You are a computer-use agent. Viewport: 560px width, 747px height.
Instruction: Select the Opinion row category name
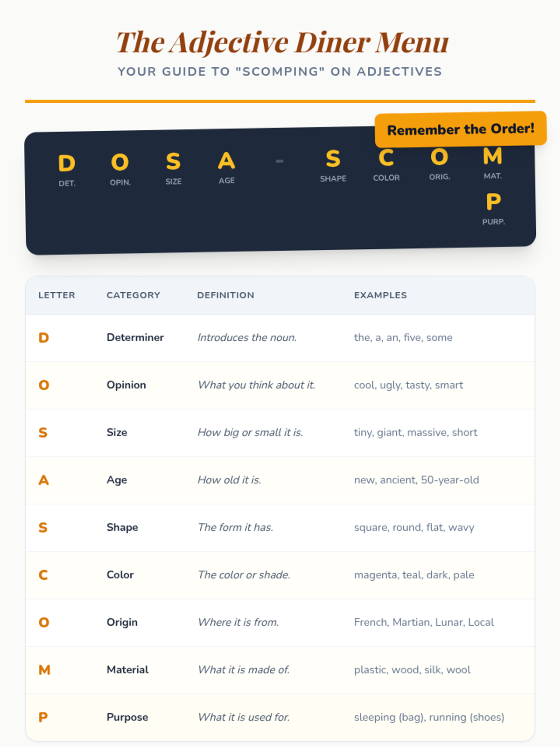126,385
